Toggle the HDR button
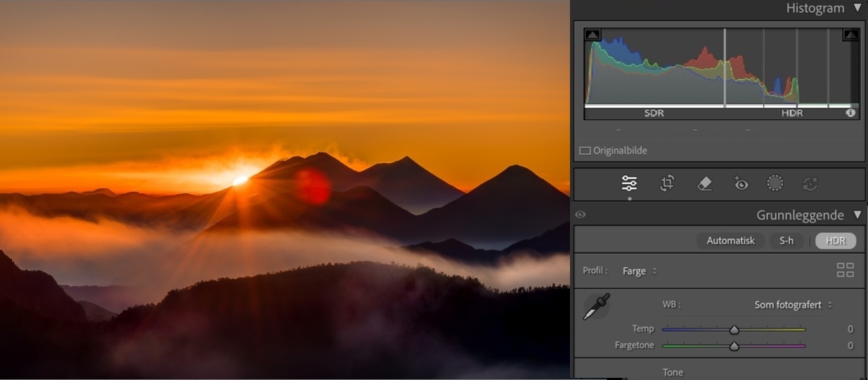The width and height of the screenshot is (868, 380). pos(835,241)
